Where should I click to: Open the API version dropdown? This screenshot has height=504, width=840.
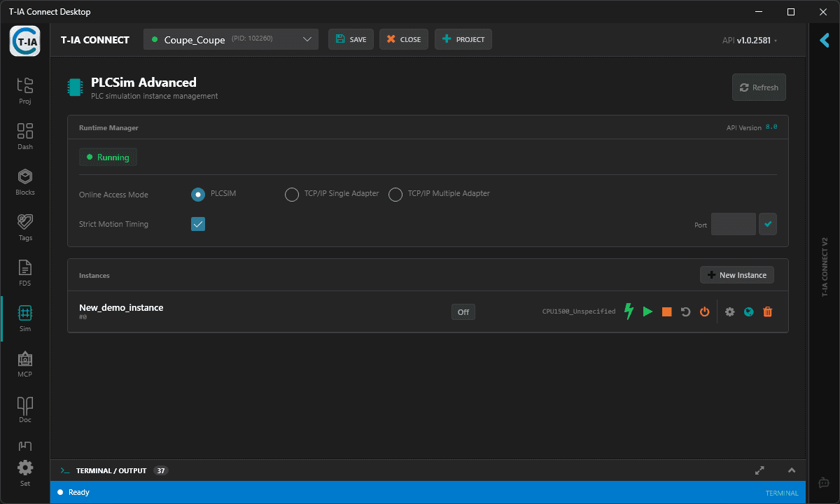pyautogui.click(x=749, y=40)
